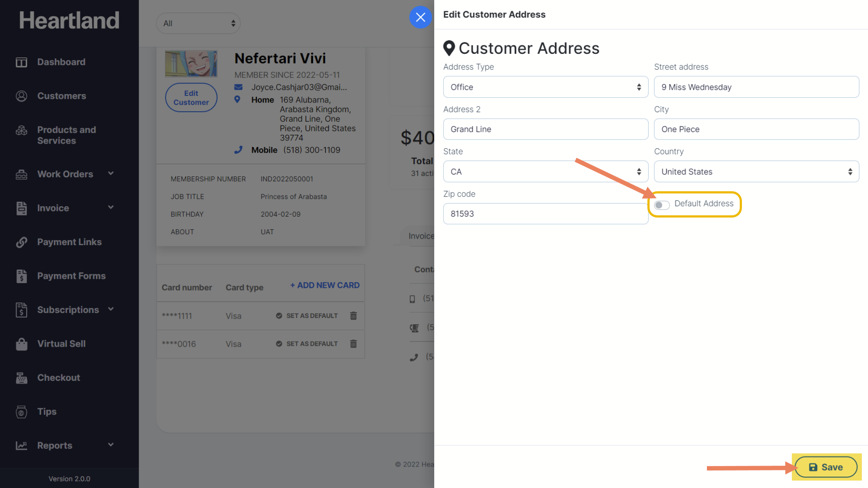Screen dimensions: 868x488
Task: Set the 0016 Visa card as default
Action: [x=307, y=344]
